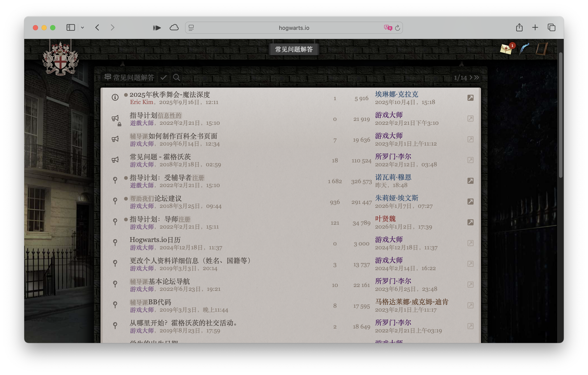Open the mail envelope notifications icon
The image size is (588, 375).
coord(506,49)
